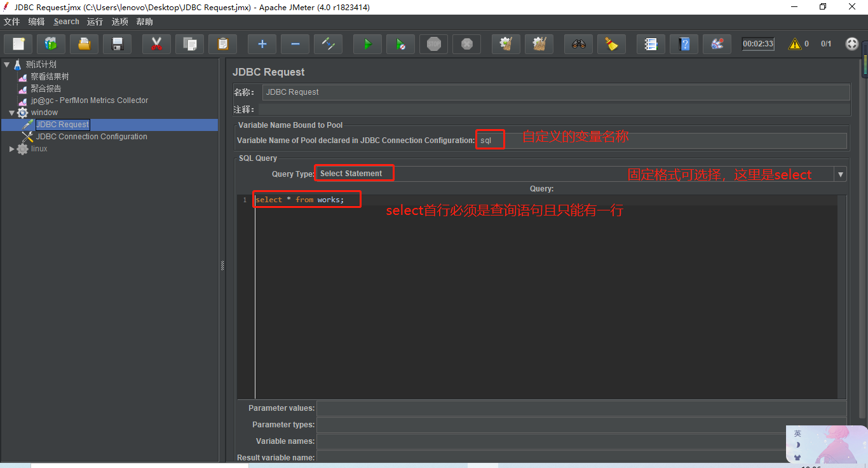Open the Templates icon in toolbar
Image resolution: width=868 pixels, height=468 pixels.
pyautogui.click(x=51, y=44)
